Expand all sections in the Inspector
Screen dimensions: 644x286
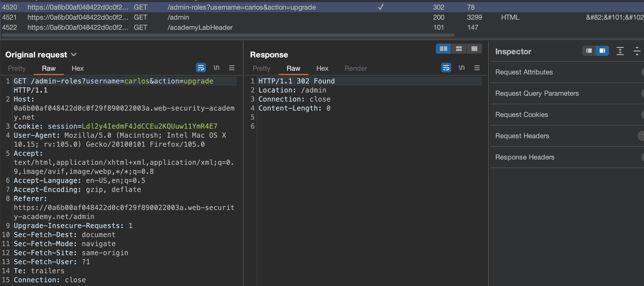click(620, 51)
